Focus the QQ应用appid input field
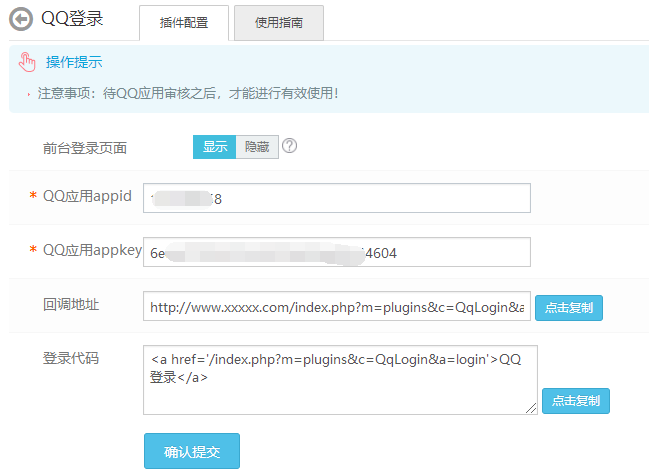649x471 pixels. (337, 198)
